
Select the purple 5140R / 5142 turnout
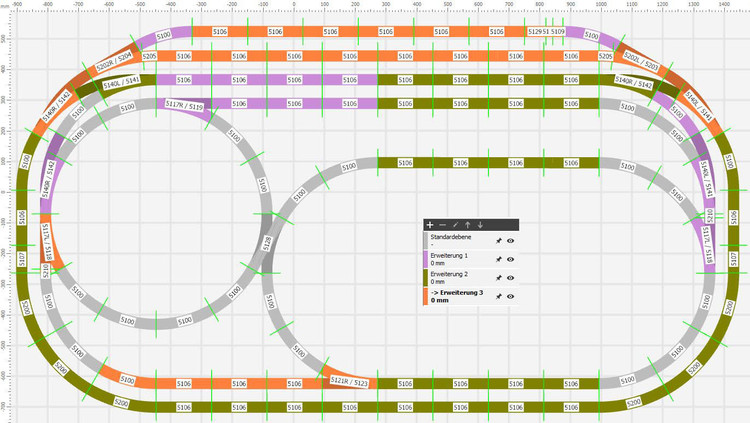pyautogui.click(x=48, y=179)
